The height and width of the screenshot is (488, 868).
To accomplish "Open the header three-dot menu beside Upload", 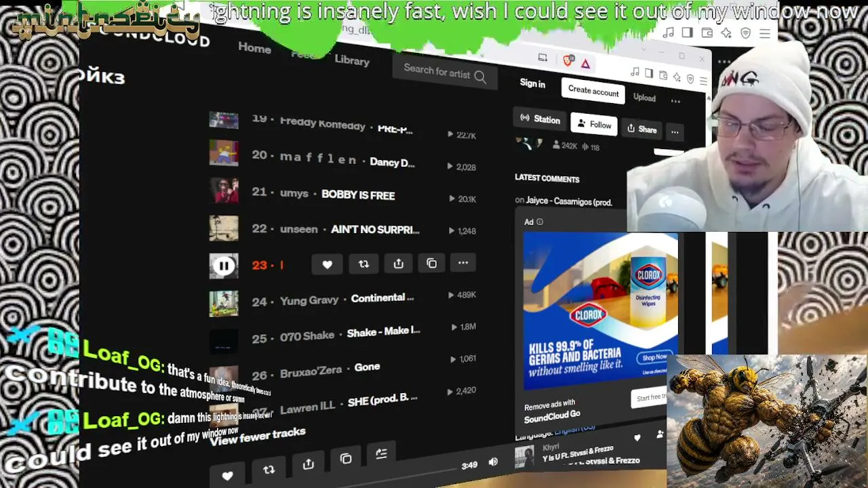I will pos(675,102).
